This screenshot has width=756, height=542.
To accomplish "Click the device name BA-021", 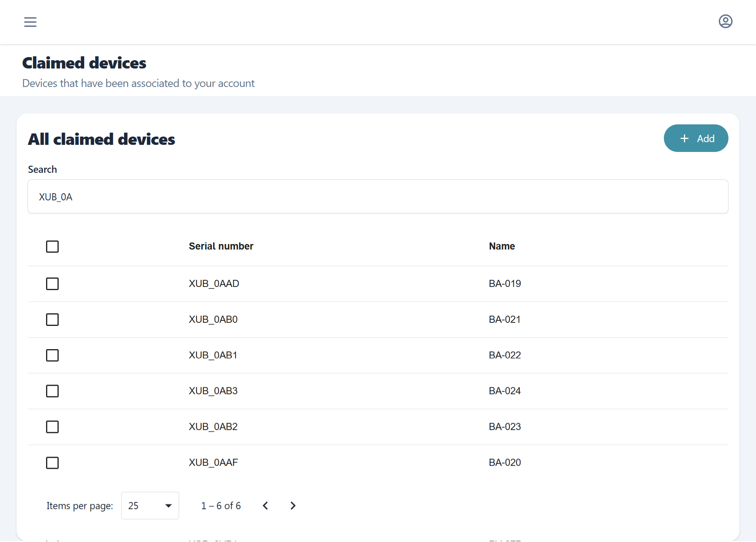I will pos(504,320).
